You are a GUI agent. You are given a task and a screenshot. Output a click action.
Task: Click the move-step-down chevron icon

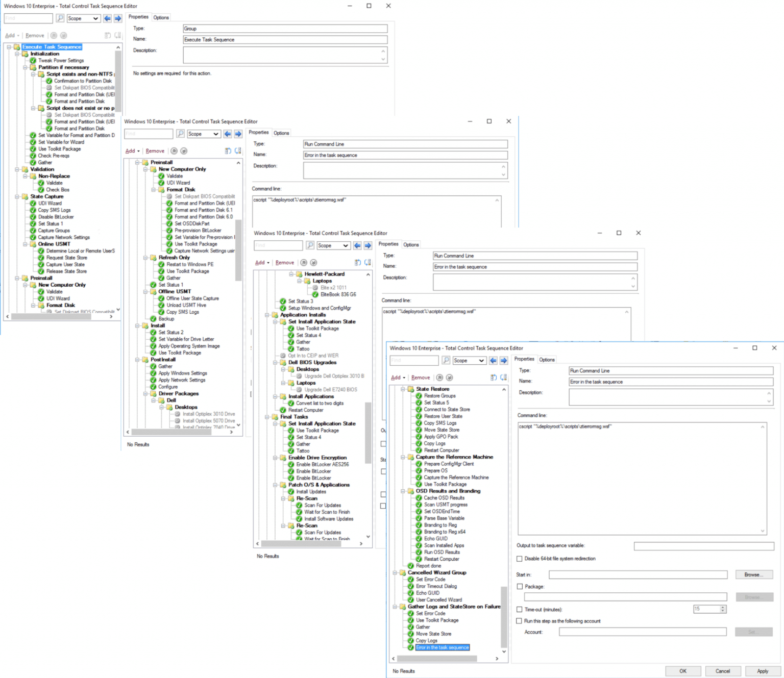coord(449,378)
